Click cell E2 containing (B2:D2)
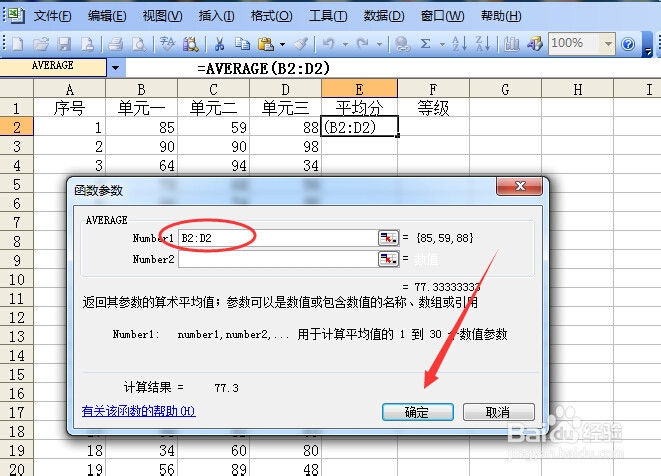 [359, 126]
